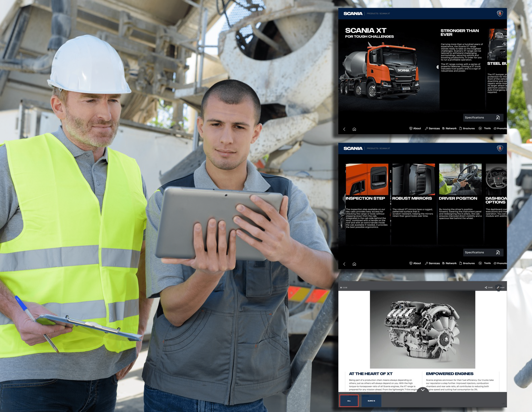532x412 pixels.
Task: Open Brochures in the middle screen's bottom menu
Action: pos(467,263)
